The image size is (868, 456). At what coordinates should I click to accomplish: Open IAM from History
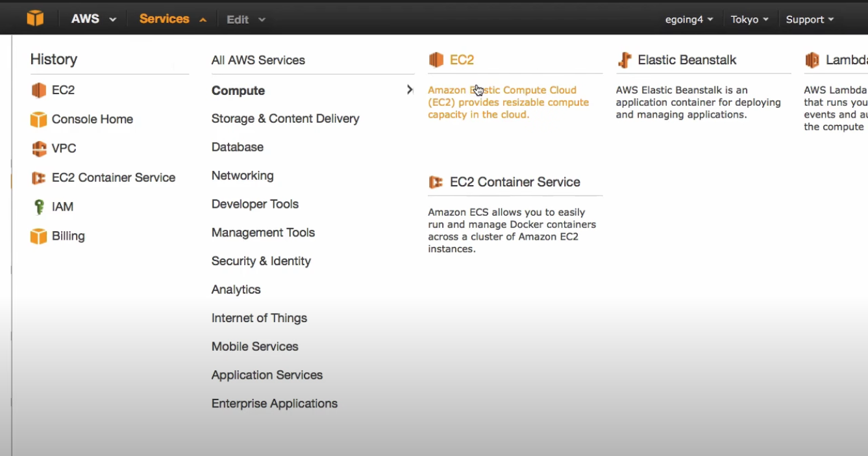click(x=62, y=207)
